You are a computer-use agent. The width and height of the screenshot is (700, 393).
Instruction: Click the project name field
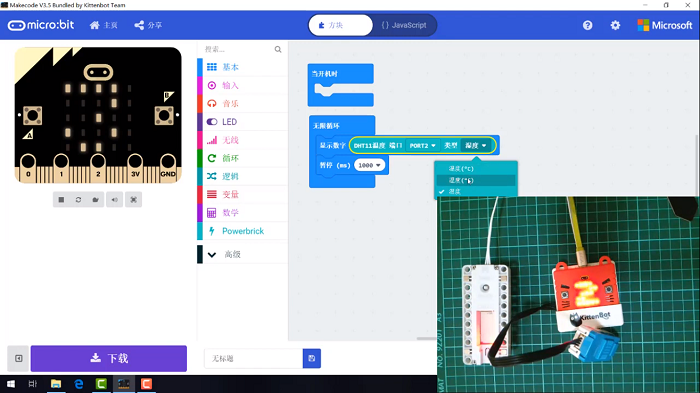(253, 358)
